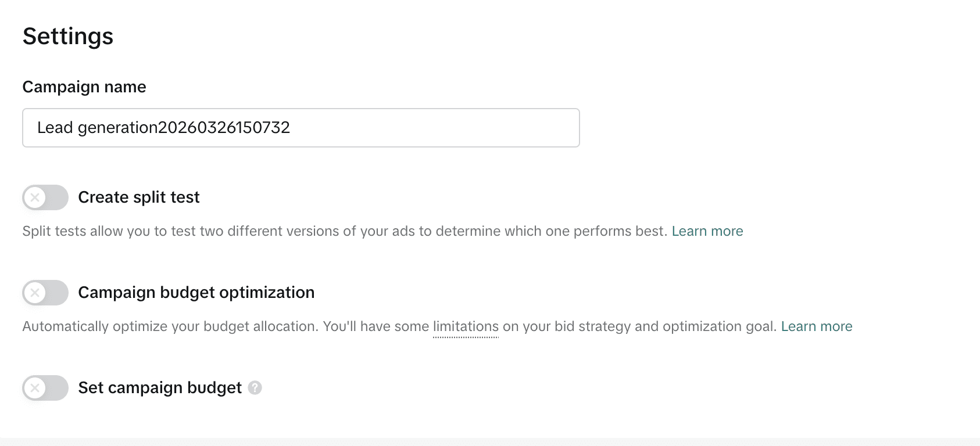This screenshot has width=980, height=446.
Task: Click the help icon beside Set campaign budget
Action: (x=255, y=388)
